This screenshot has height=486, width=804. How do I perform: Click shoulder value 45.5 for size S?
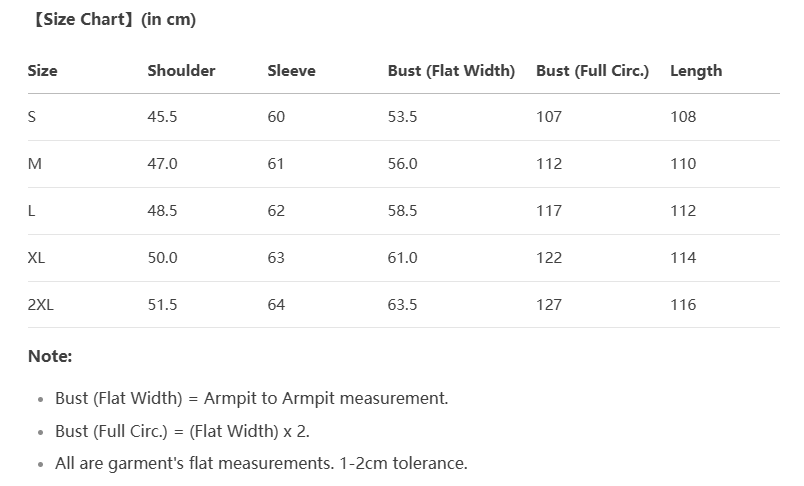click(x=162, y=117)
